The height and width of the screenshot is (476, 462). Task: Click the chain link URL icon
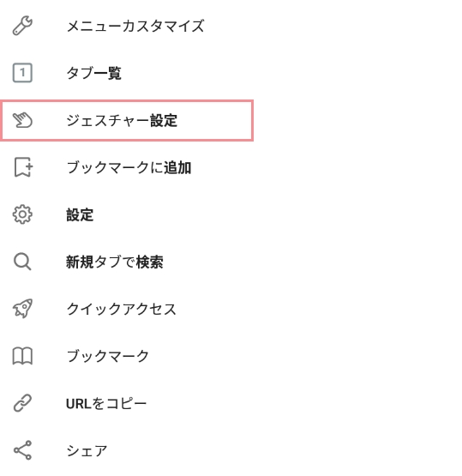[x=22, y=403]
